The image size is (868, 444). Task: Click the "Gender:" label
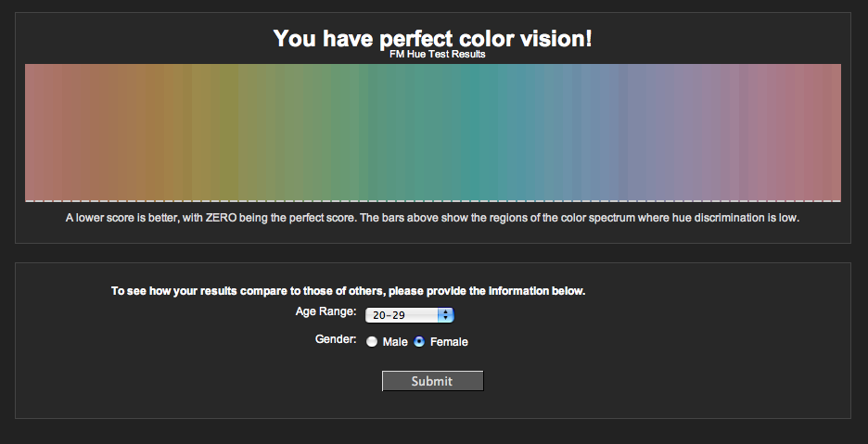[336, 340]
